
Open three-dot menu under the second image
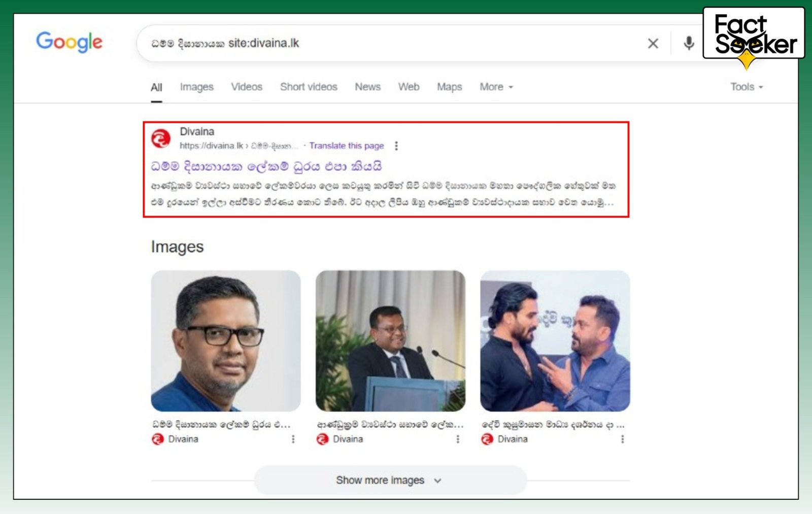pyautogui.click(x=458, y=439)
